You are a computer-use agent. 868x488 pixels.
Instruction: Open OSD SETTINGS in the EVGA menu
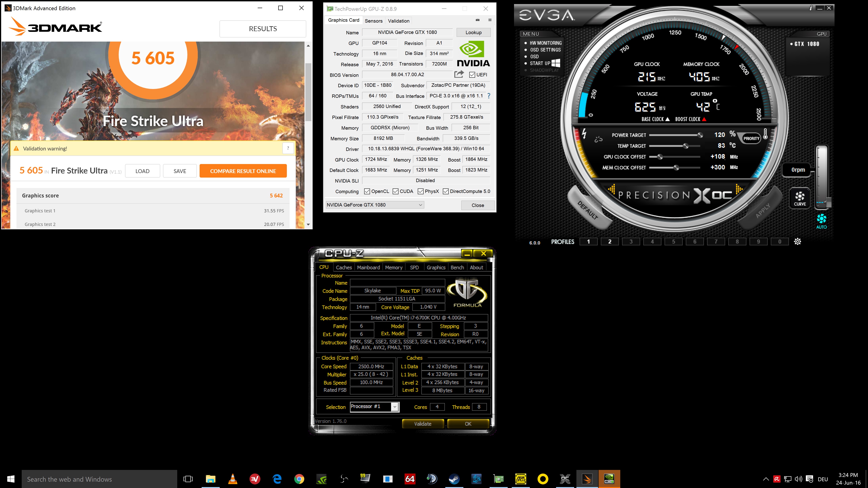(x=545, y=50)
